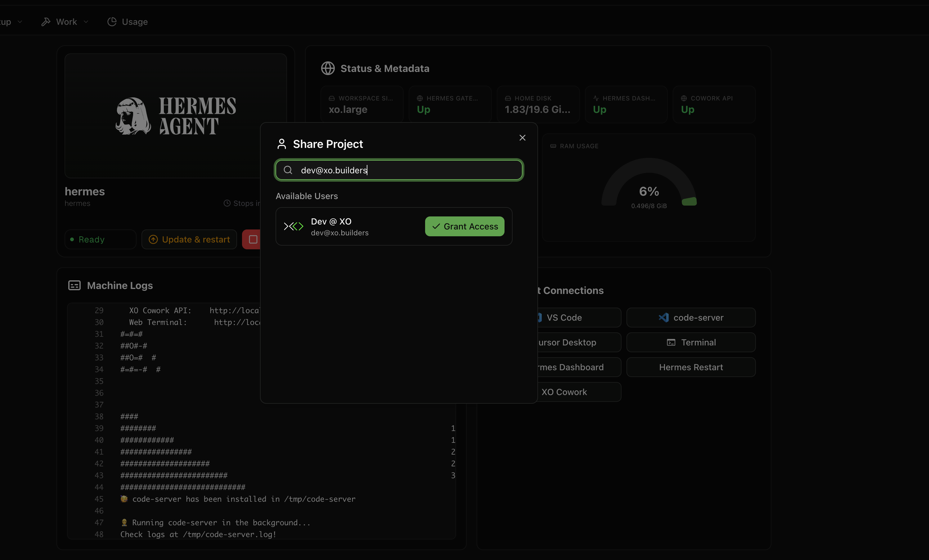Click the Workspace Size disk icon
Viewport: 929px width, 560px height.
tap(331, 98)
